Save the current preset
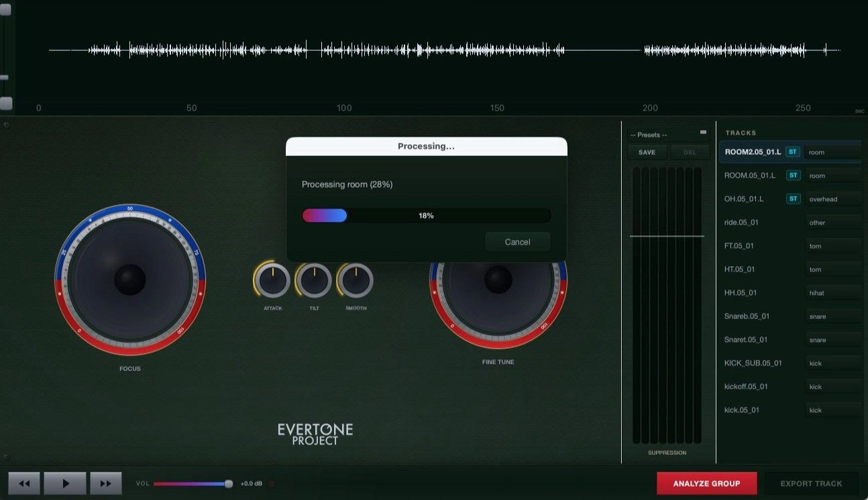The width and height of the screenshot is (868, 500). (647, 152)
